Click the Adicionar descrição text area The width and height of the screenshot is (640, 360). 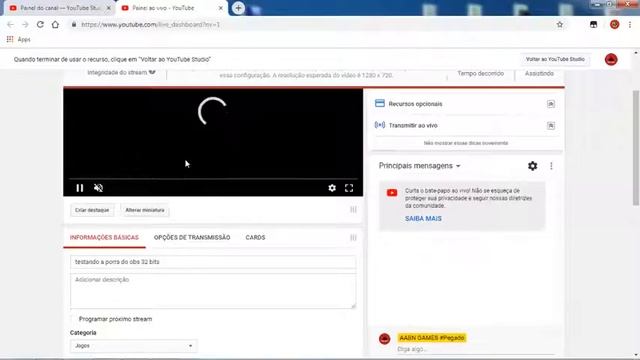coord(213,291)
